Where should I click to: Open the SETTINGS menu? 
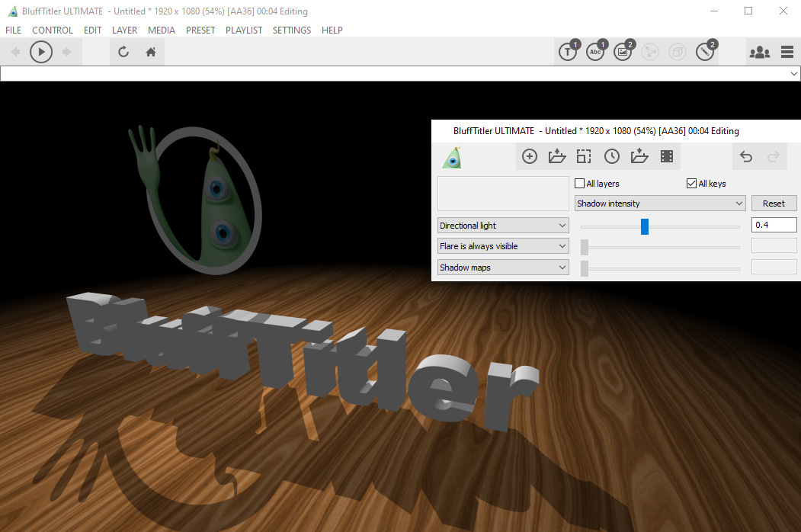[x=292, y=30]
